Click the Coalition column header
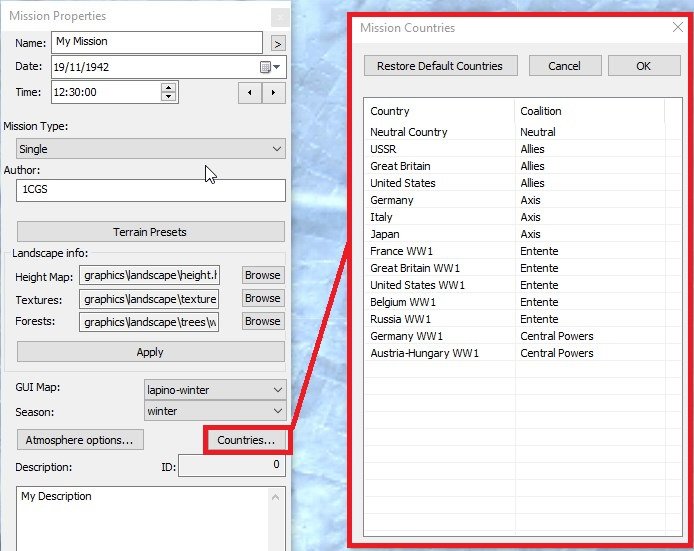The image size is (694, 551). click(589, 111)
